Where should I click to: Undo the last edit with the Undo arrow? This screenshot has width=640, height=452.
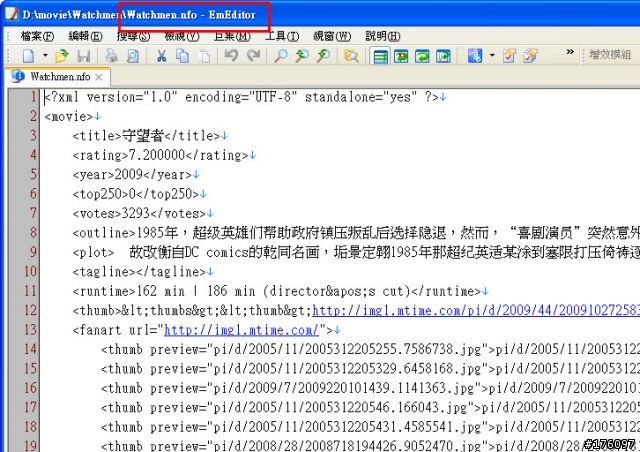(x=231, y=56)
